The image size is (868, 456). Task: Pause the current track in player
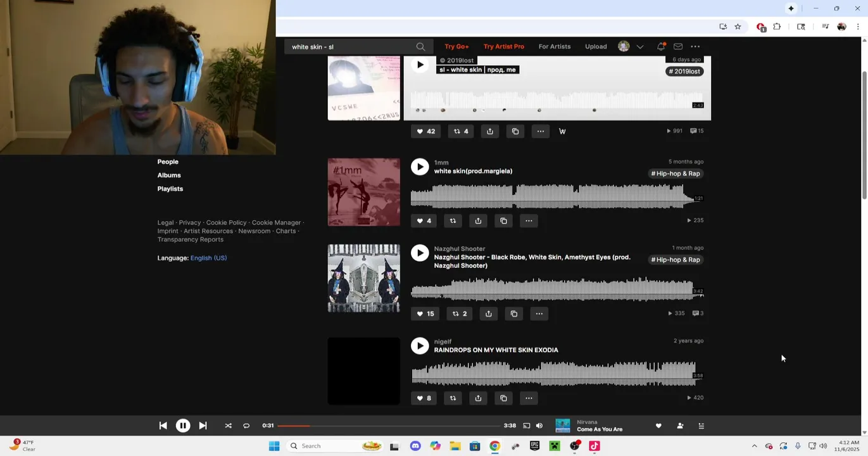coord(183,426)
